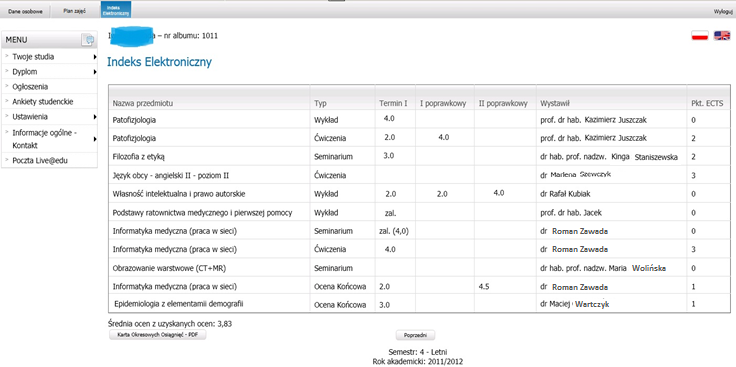Viewport: 736px width, 367px height.
Task: Click the Pkt. ECTS column header
Action: (x=707, y=104)
